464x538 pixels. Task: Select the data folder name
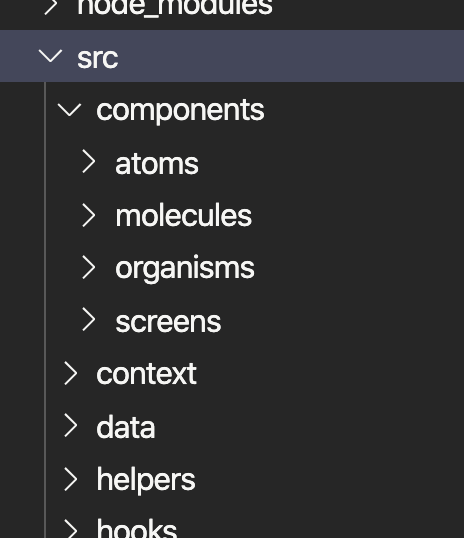coord(126,426)
